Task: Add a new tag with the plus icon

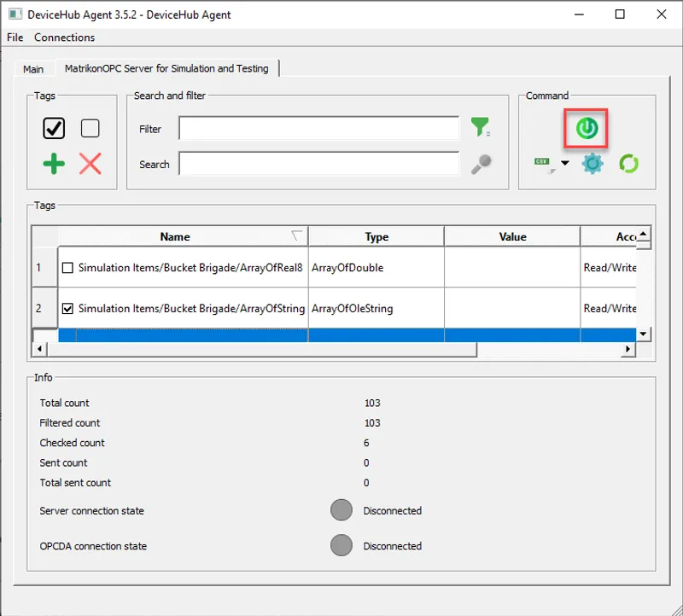Action: coord(51,164)
